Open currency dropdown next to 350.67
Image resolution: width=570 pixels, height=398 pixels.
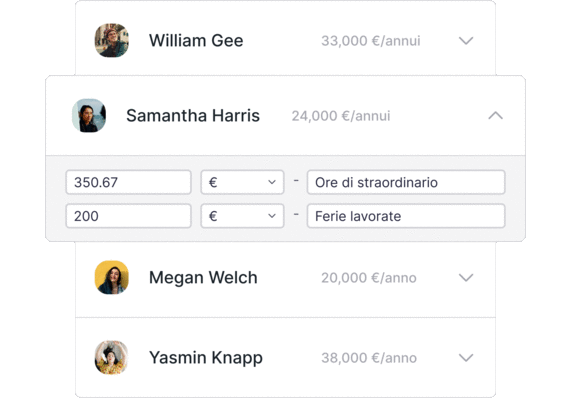point(242,182)
